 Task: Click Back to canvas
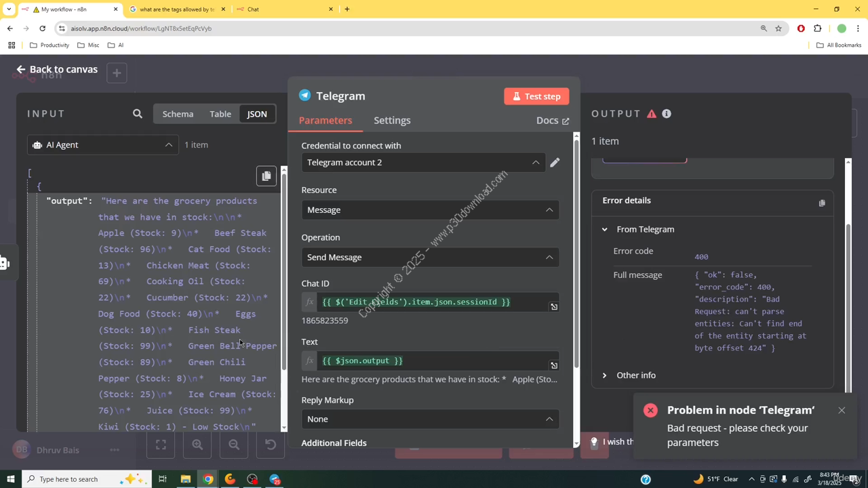pos(57,69)
